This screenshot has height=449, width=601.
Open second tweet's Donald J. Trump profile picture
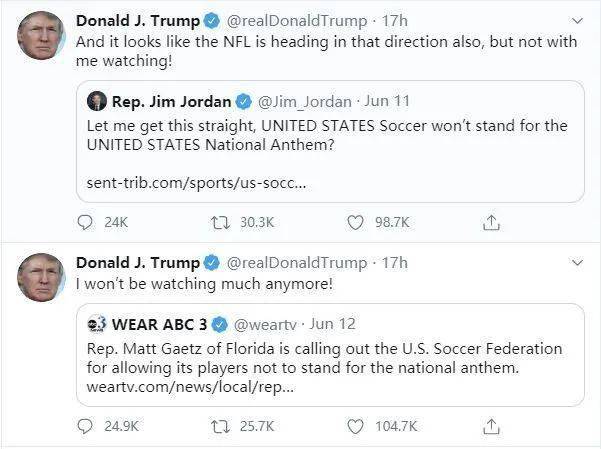point(41,277)
